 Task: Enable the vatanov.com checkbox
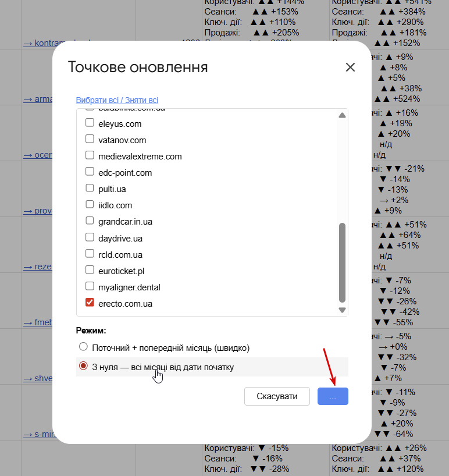pyautogui.click(x=90, y=138)
